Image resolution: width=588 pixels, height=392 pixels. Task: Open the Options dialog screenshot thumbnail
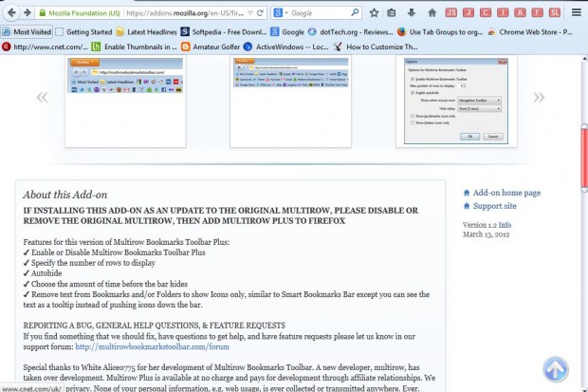click(456, 101)
